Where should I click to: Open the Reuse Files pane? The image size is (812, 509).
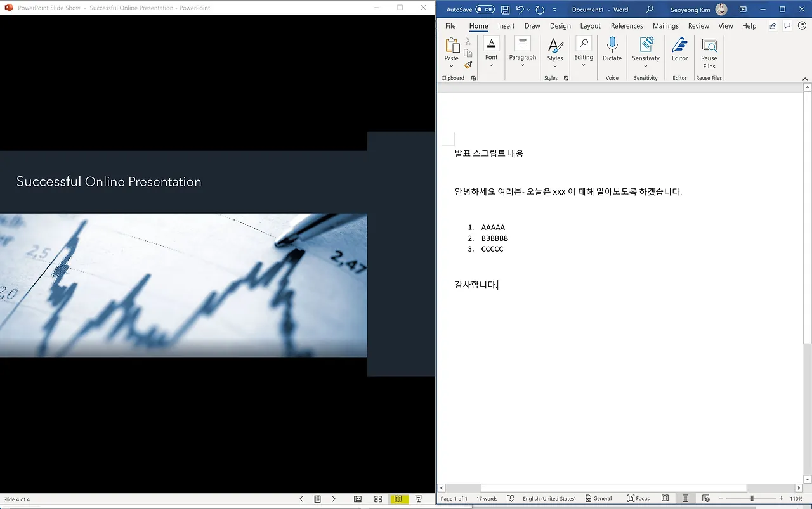709,53
